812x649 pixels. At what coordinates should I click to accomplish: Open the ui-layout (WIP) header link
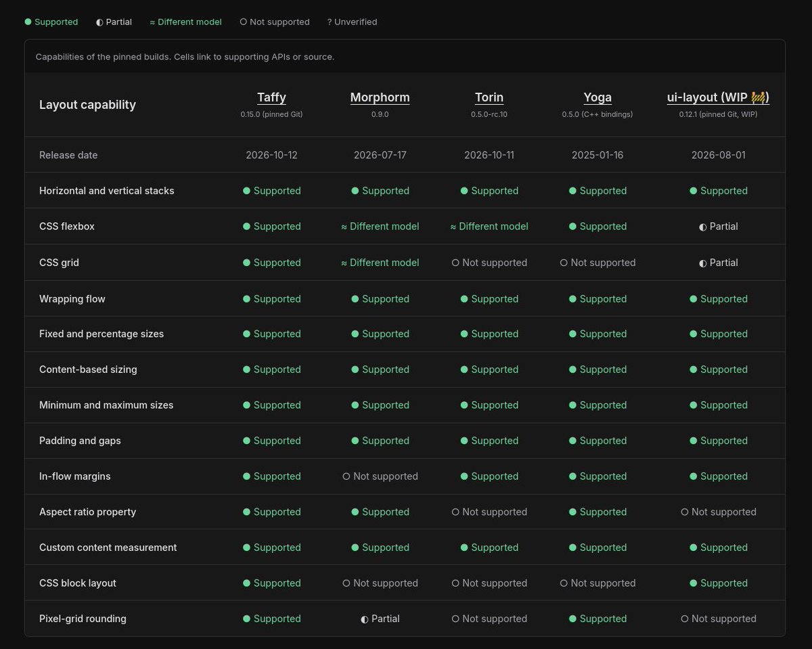click(718, 97)
